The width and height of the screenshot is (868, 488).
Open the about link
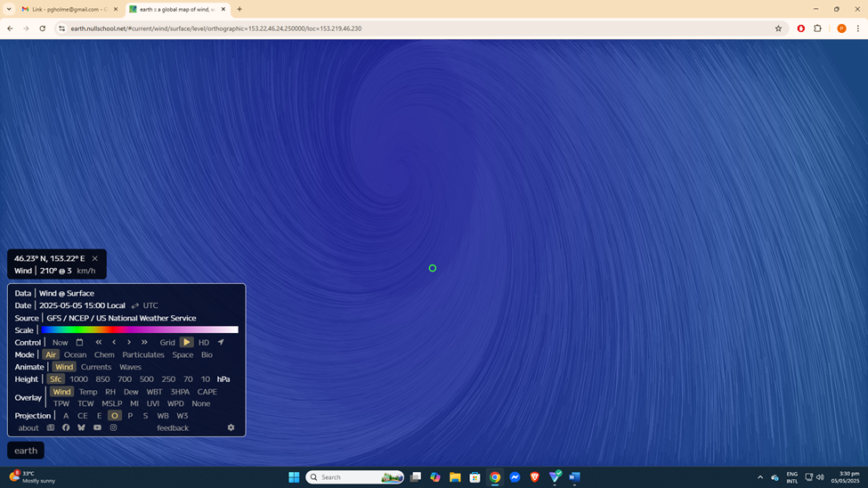pos(28,427)
